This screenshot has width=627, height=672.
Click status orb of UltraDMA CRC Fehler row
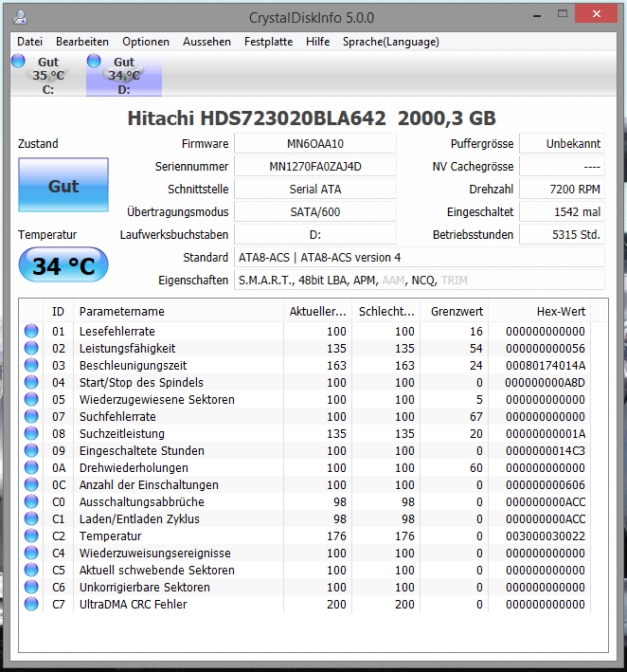point(31,604)
